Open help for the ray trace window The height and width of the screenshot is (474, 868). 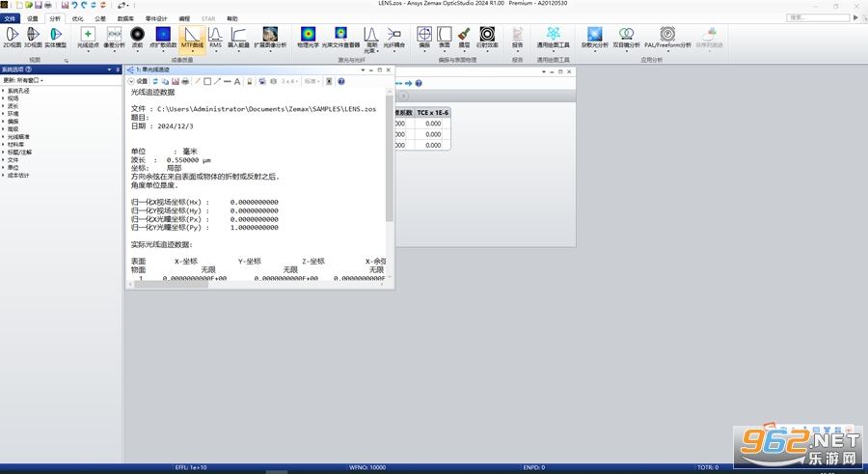(x=341, y=81)
